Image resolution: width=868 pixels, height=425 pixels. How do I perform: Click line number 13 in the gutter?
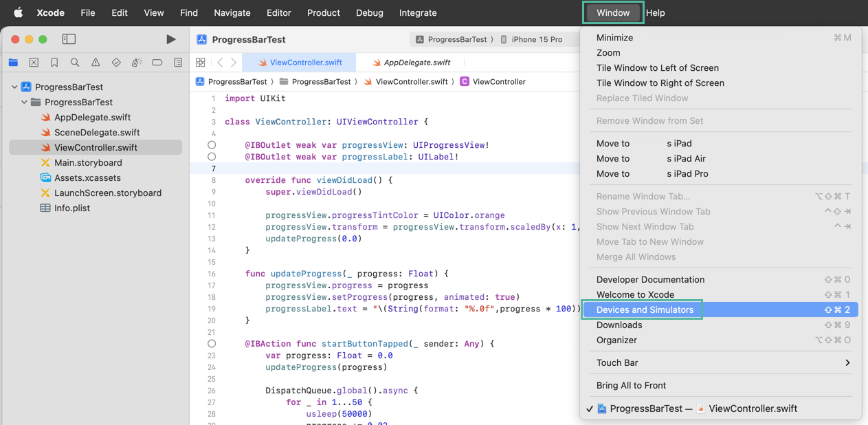click(x=212, y=239)
